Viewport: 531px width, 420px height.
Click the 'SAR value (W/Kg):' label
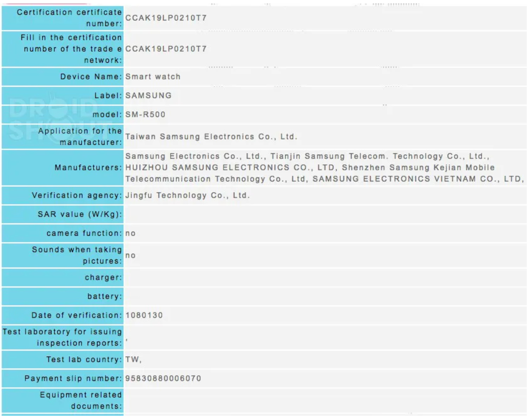tap(80, 215)
